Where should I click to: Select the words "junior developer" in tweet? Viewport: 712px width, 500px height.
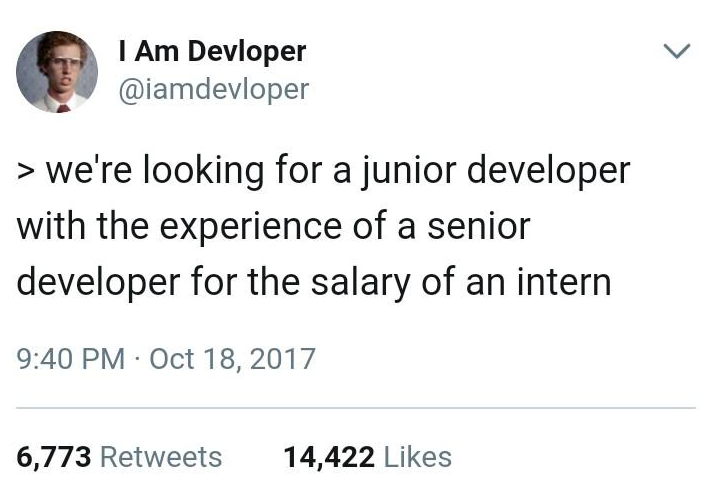496,172
